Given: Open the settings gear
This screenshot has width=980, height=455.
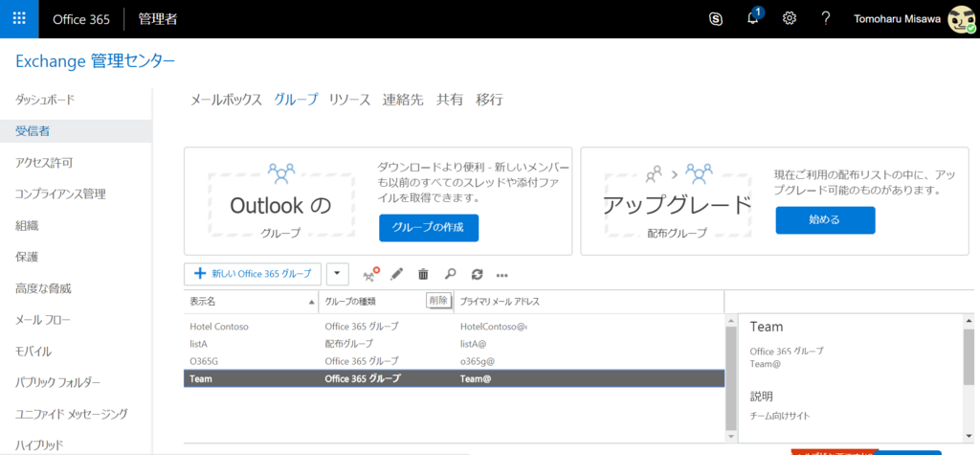Looking at the screenshot, I should [790, 19].
